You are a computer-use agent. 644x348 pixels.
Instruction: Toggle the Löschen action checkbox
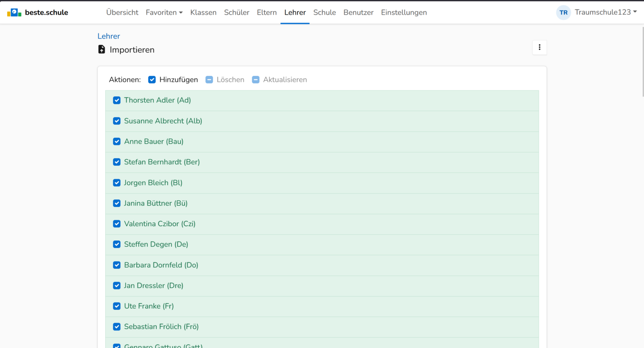pyautogui.click(x=209, y=80)
